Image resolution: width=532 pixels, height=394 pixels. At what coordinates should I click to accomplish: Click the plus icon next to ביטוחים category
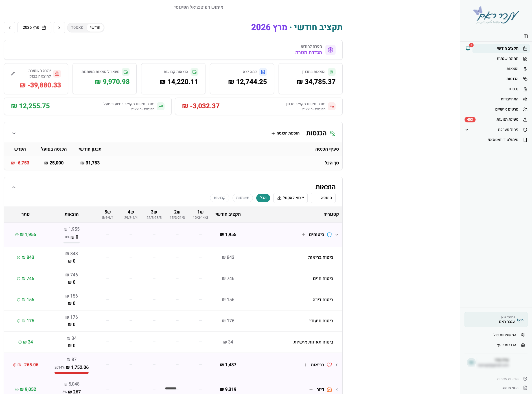coord(303,235)
